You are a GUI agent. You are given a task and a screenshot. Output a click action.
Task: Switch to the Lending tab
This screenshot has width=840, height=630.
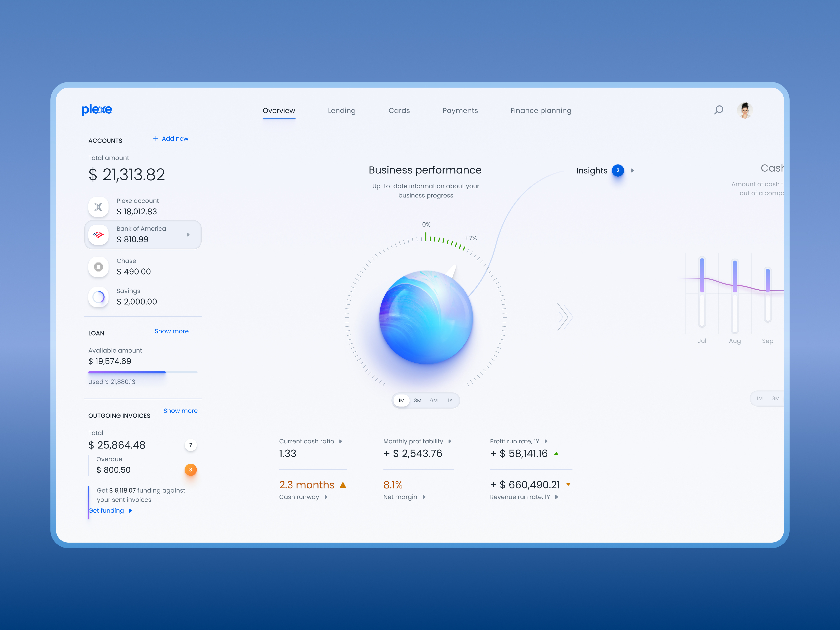341,111
